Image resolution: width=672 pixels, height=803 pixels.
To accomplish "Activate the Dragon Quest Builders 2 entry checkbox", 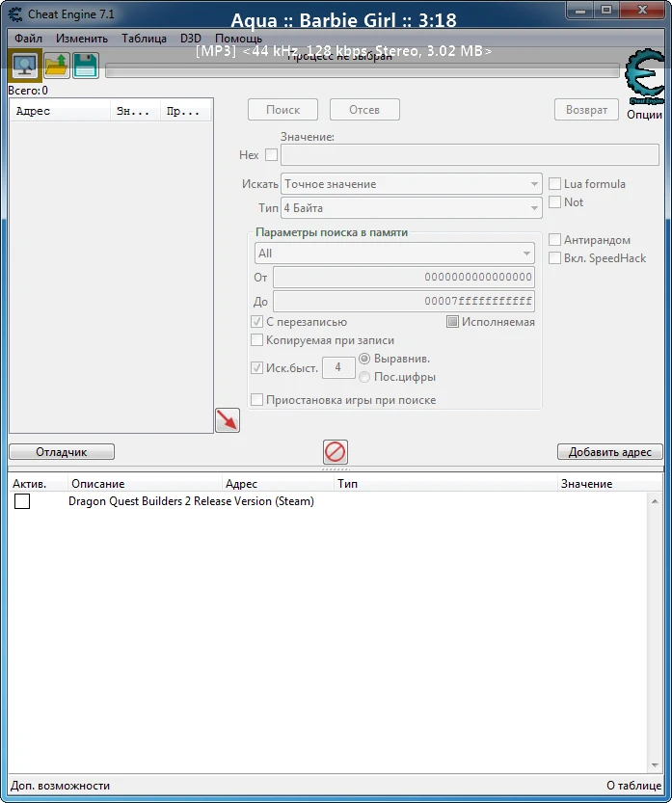I will click(x=22, y=501).
